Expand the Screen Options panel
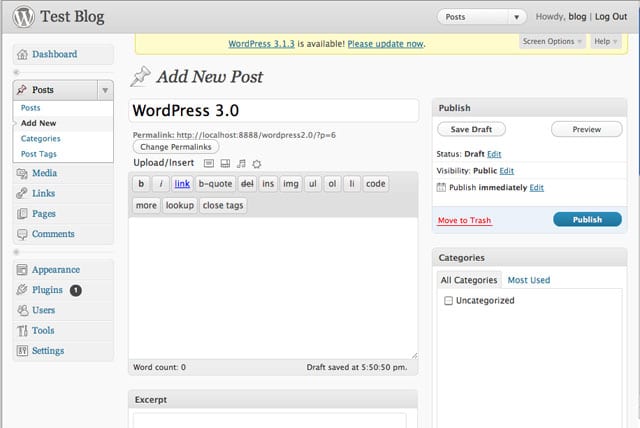The width and height of the screenshot is (640, 428). [x=552, y=41]
